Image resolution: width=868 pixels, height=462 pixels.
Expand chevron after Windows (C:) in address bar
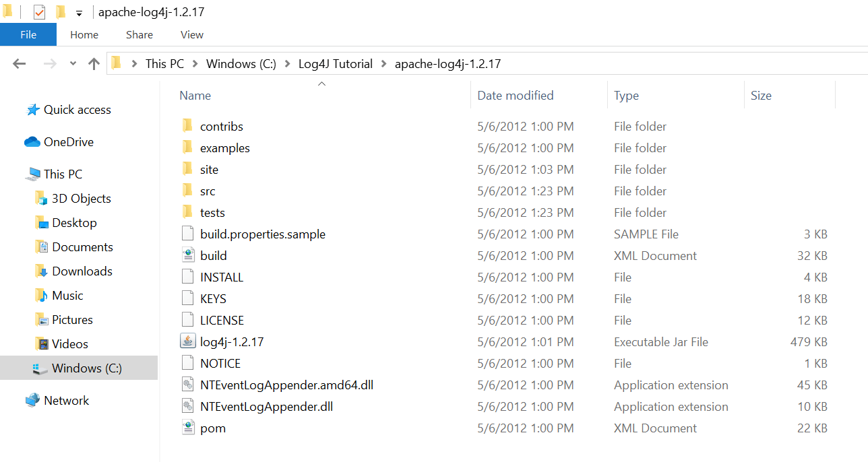288,64
